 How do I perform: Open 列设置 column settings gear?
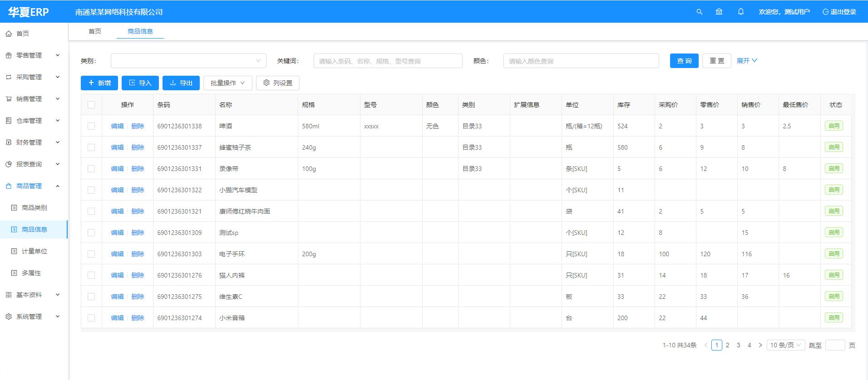[277, 83]
